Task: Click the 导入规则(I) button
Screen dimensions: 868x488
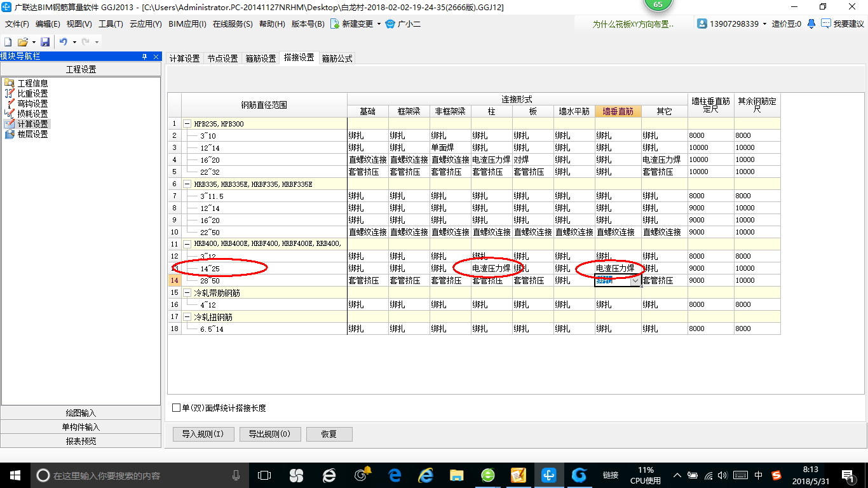Action: [x=203, y=434]
